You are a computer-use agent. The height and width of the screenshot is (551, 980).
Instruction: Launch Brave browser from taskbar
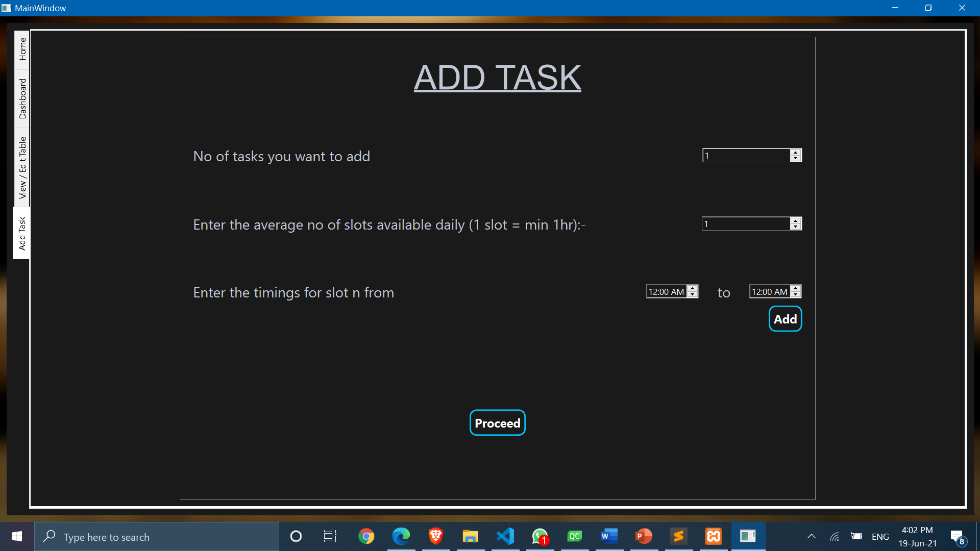pyautogui.click(x=435, y=536)
